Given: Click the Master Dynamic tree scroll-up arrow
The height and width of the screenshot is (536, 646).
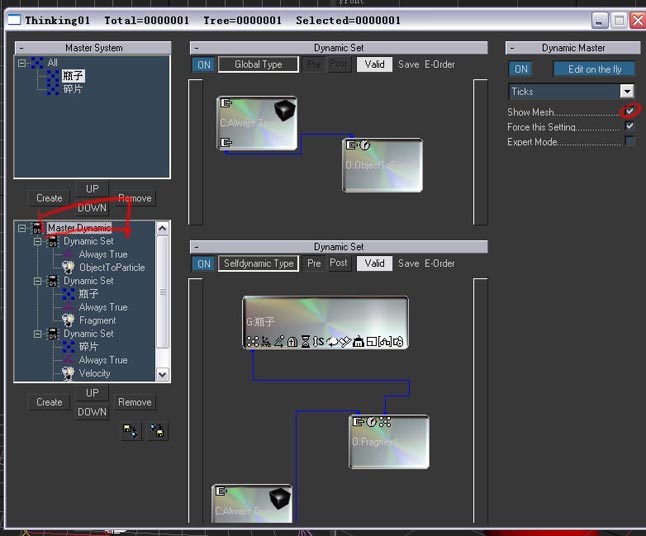Looking at the screenshot, I should click(163, 228).
